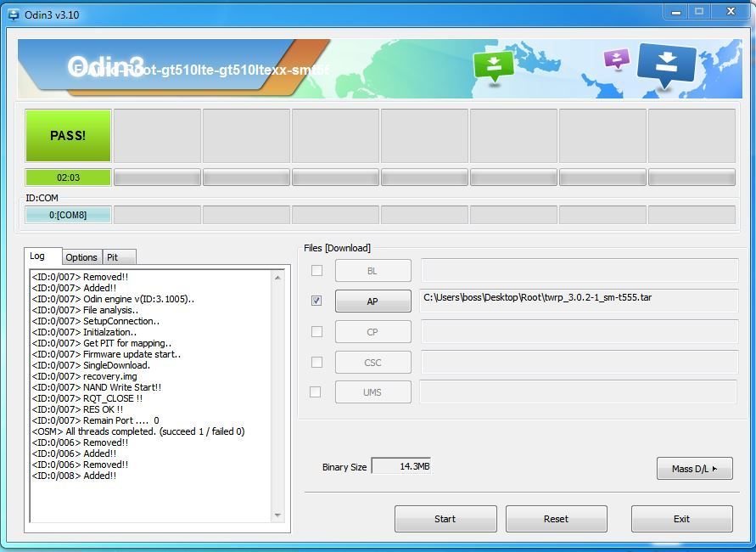Click the 'SetupConnection..' log line

tap(96, 321)
